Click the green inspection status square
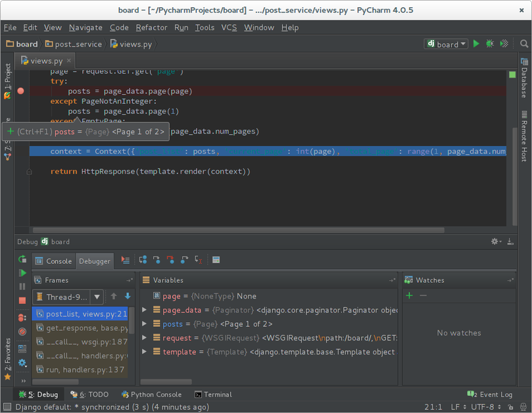532x413 pixels. click(x=512, y=75)
